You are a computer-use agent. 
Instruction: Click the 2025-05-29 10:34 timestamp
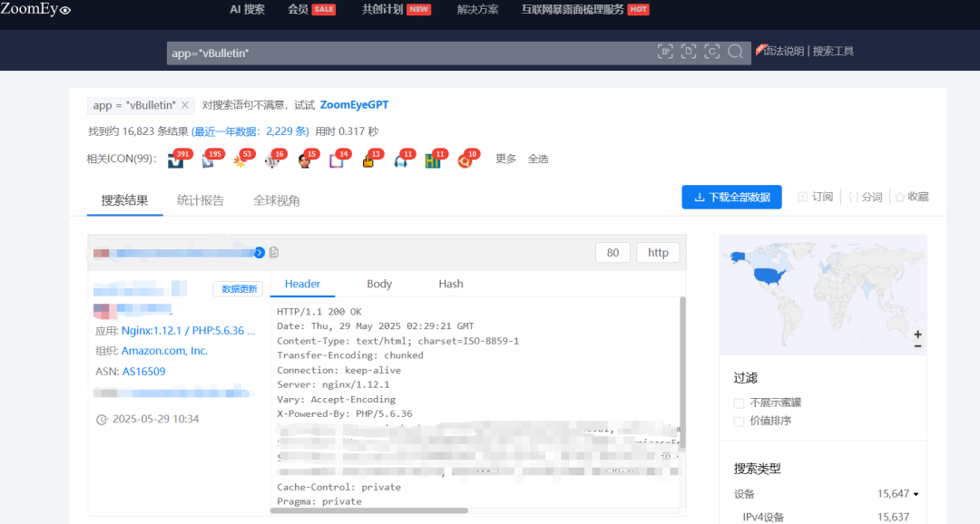(155, 419)
